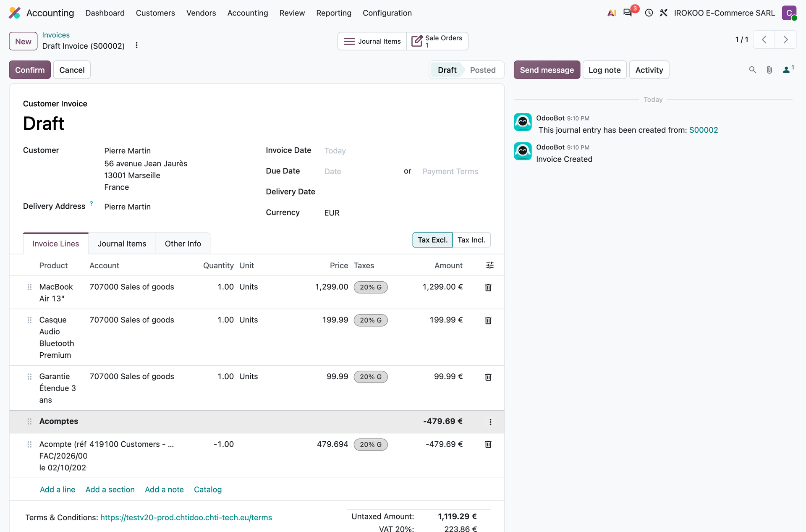The image size is (806, 532).
Task: Open the Payment Terms dropdown field
Action: pyautogui.click(x=455, y=171)
